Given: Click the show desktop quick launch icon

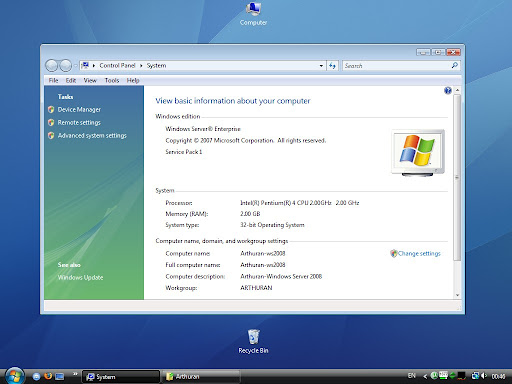Looking at the screenshot, I should tap(60, 376).
